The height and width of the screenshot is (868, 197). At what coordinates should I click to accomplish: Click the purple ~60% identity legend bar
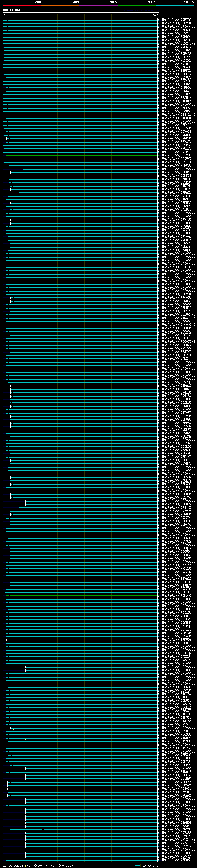coord(99,6)
